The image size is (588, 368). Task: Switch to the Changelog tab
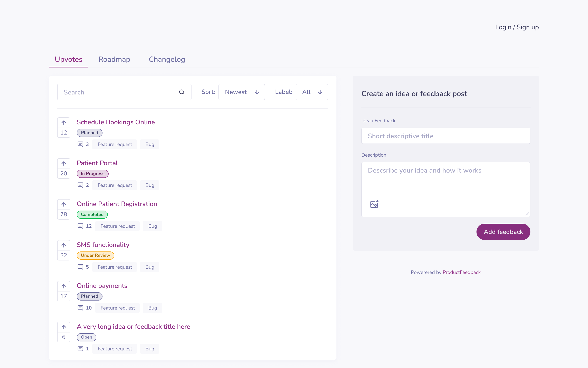coord(167,59)
